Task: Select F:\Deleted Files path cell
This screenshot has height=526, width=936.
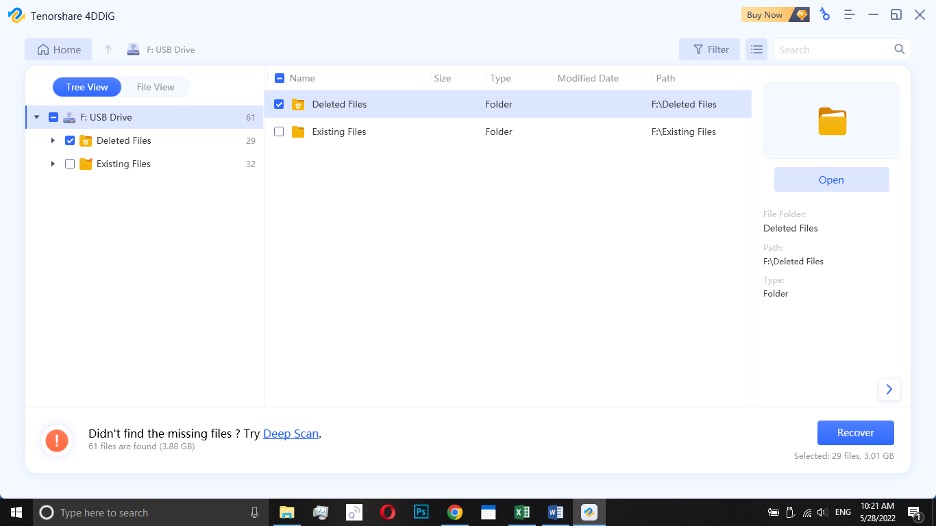Action: coord(683,104)
